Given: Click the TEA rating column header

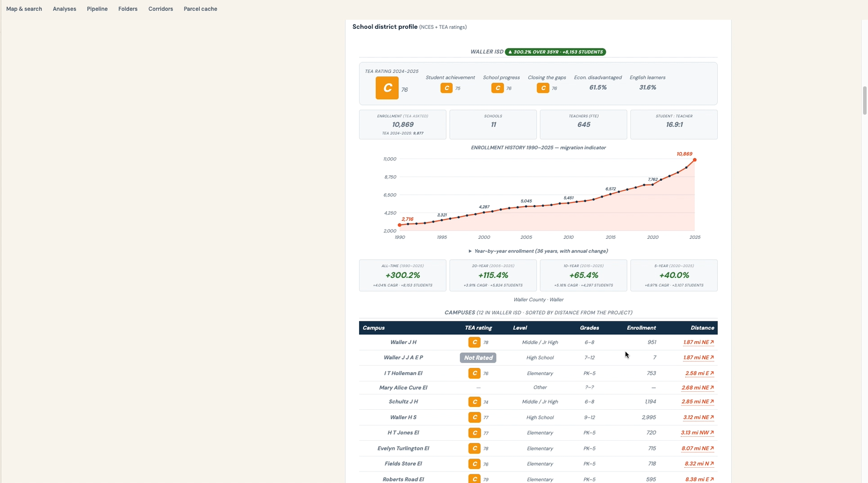Looking at the screenshot, I should click(478, 328).
